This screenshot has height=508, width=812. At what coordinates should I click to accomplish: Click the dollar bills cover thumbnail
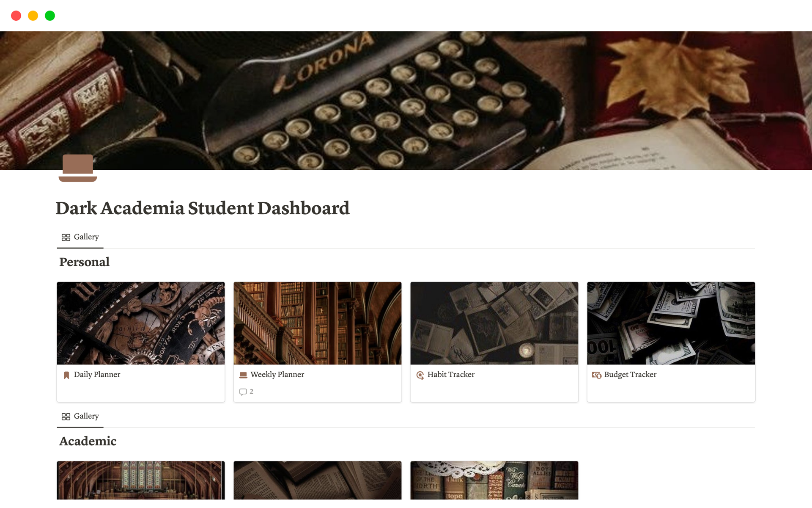point(671,323)
